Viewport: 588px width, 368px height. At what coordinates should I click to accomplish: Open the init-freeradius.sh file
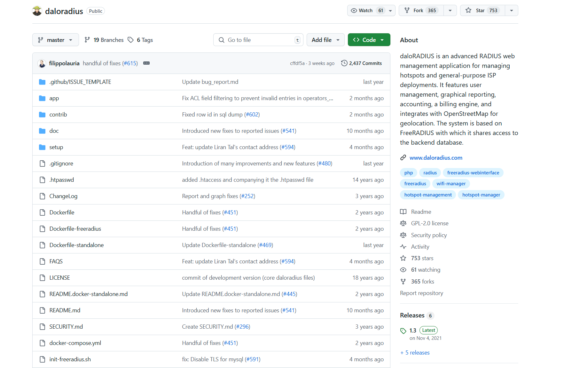pos(70,359)
